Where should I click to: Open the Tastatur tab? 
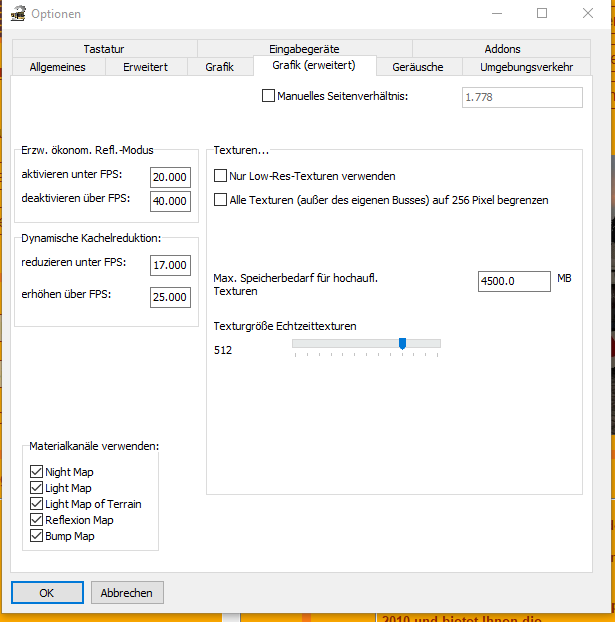click(x=104, y=48)
